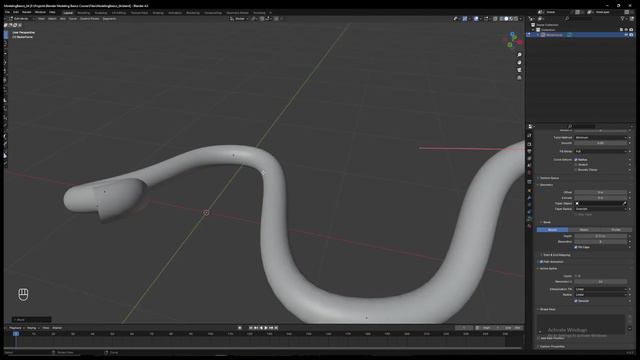Switch to Rendered viewport shading
Image resolution: width=640 pixels, height=360 pixels.
point(516,19)
